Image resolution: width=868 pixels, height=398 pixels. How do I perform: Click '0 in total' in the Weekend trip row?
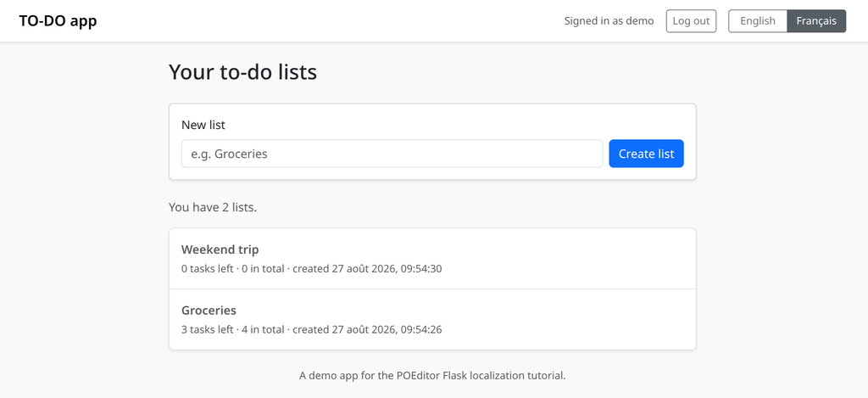(263, 269)
